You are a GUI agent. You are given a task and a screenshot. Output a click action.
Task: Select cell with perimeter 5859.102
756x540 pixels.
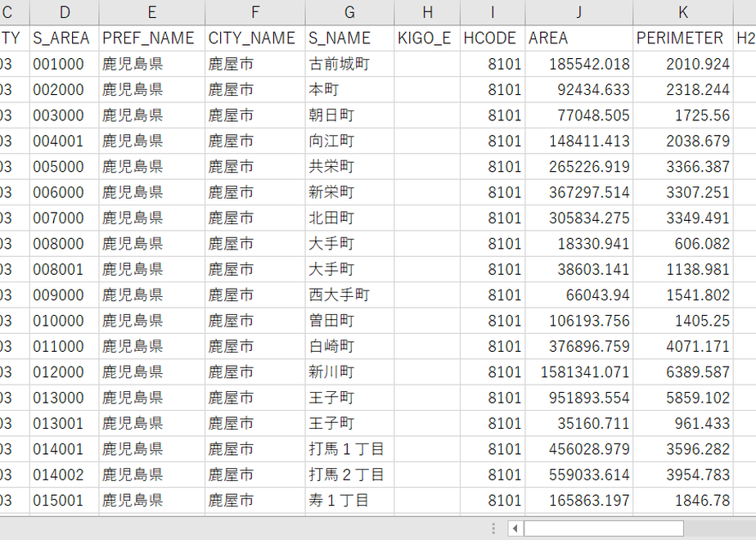pyautogui.click(x=683, y=398)
